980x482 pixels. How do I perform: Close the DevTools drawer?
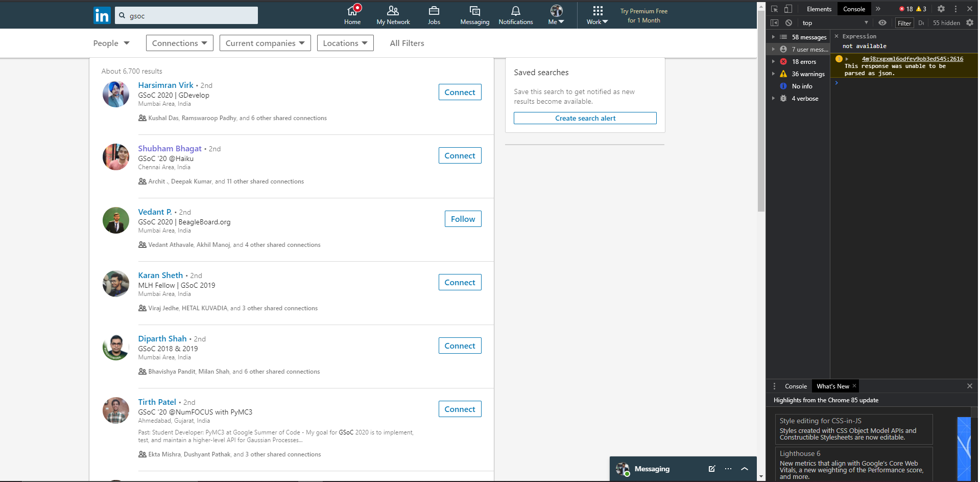[970, 386]
